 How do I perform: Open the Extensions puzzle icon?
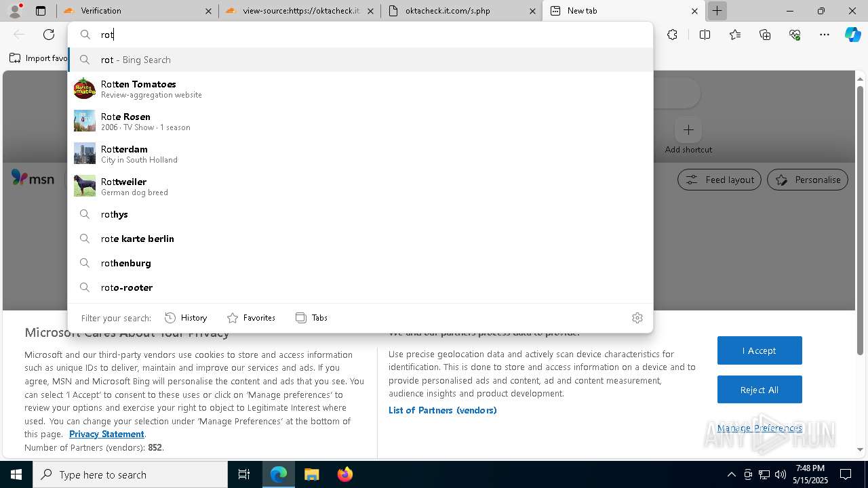(x=672, y=35)
